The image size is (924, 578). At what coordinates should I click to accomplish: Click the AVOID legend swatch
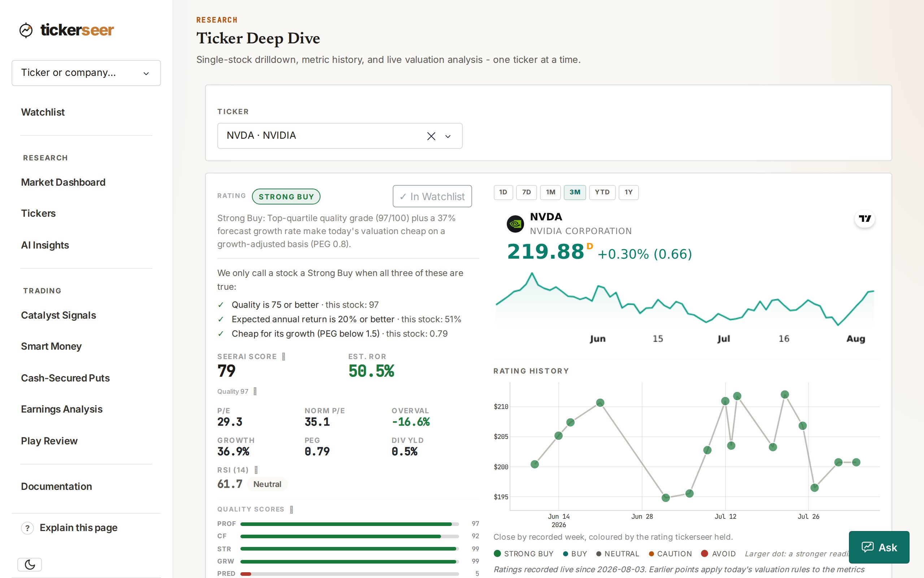pyautogui.click(x=705, y=553)
